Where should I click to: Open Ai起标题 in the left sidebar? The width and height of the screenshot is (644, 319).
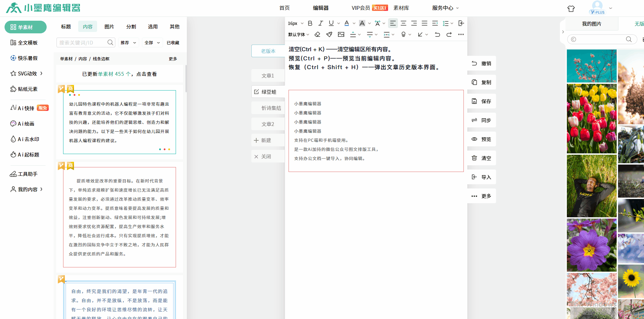[25, 155]
